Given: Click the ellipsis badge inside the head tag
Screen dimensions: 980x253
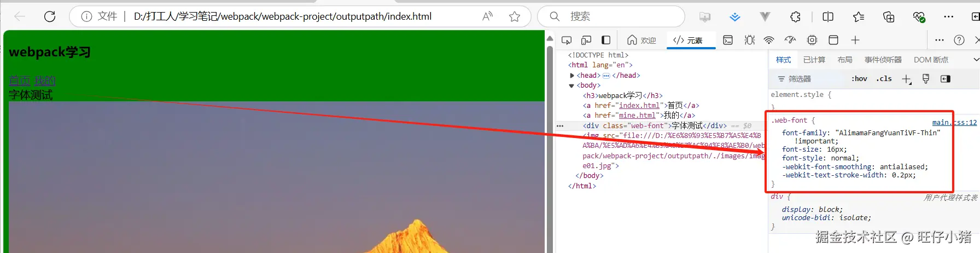Looking at the screenshot, I should click(606, 76).
